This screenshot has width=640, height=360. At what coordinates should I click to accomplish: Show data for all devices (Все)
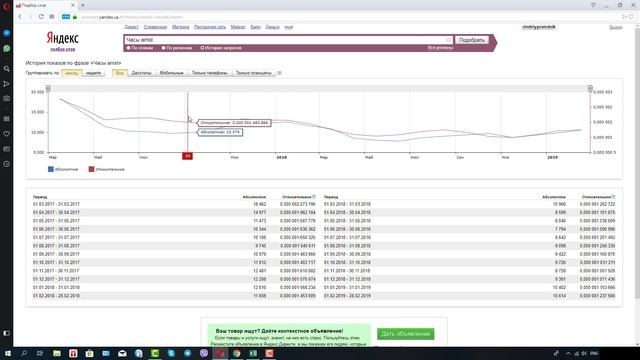(120, 73)
